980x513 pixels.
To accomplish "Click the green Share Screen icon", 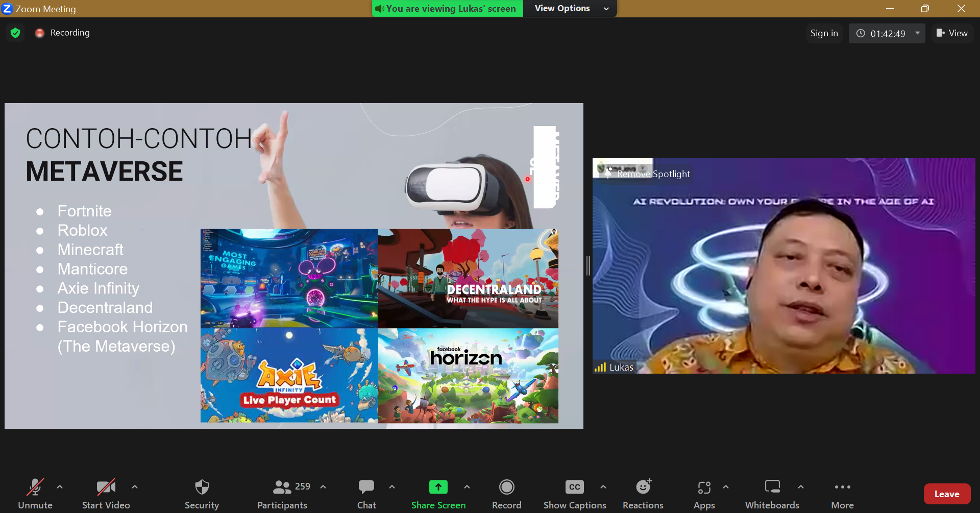I will pos(438,487).
